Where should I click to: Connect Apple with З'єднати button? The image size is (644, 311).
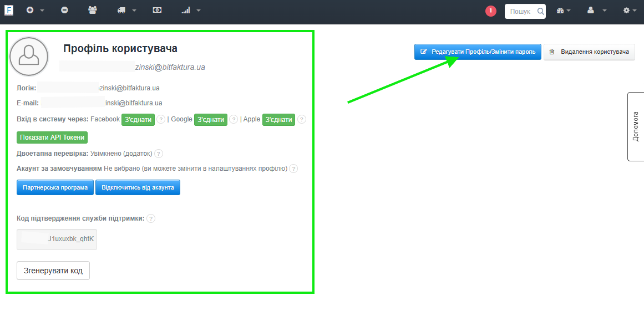pyautogui.click(x=278, y=119)
